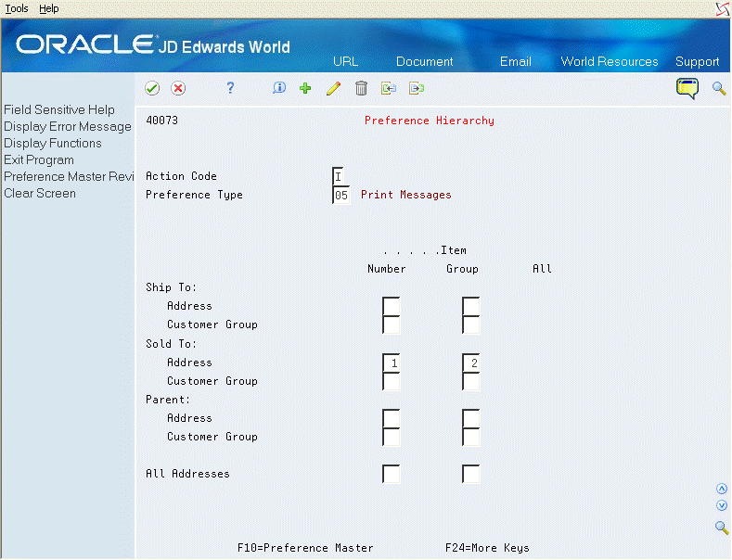The width and height of the screenshot is (732, 560).
Task: Click Sold To Address Group field containing 2
Action: [471, 363]
